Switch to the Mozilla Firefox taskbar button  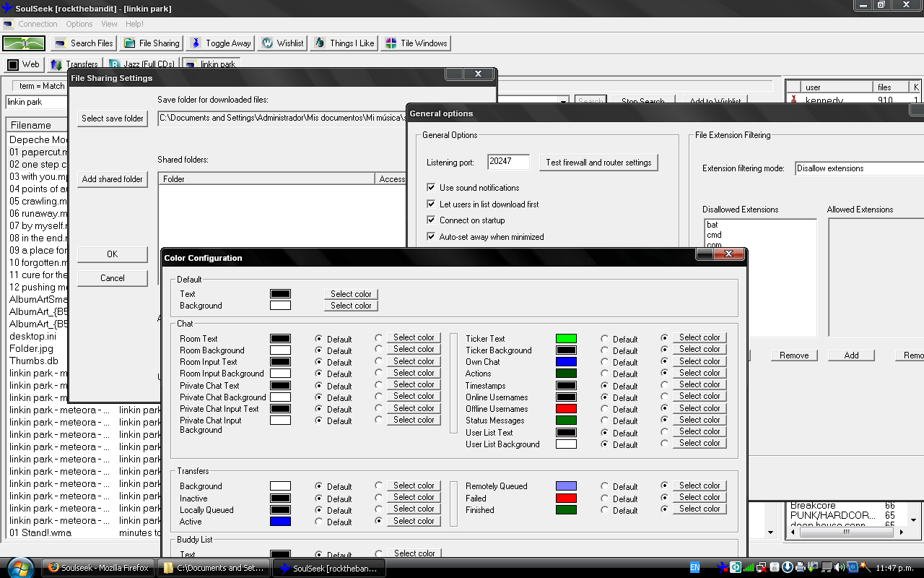[99, 568]
